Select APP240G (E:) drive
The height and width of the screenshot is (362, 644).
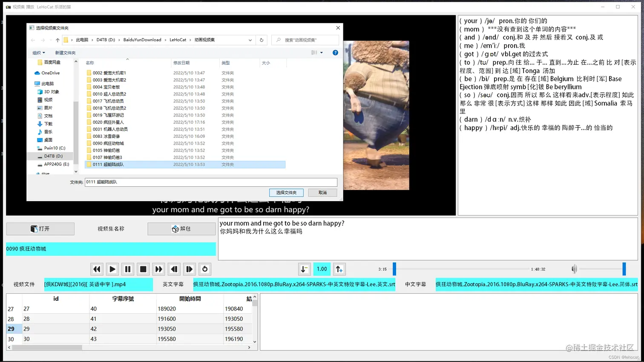pos(53,164)
